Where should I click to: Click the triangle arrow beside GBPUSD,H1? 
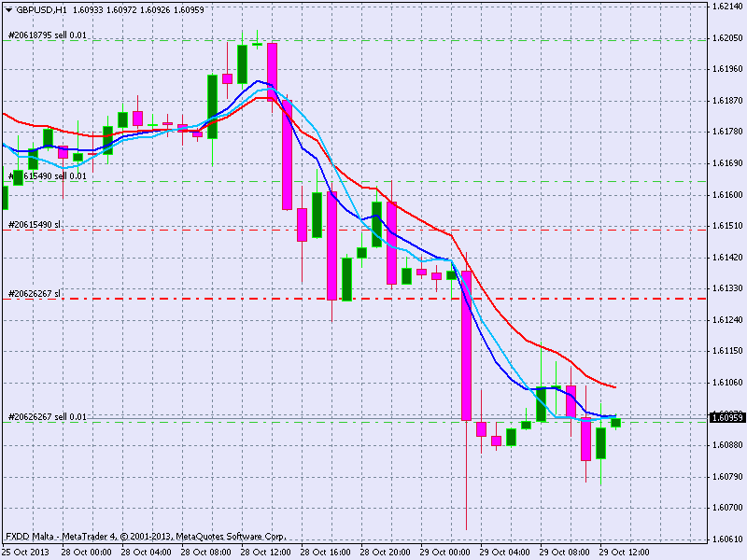tap(8, 8)
